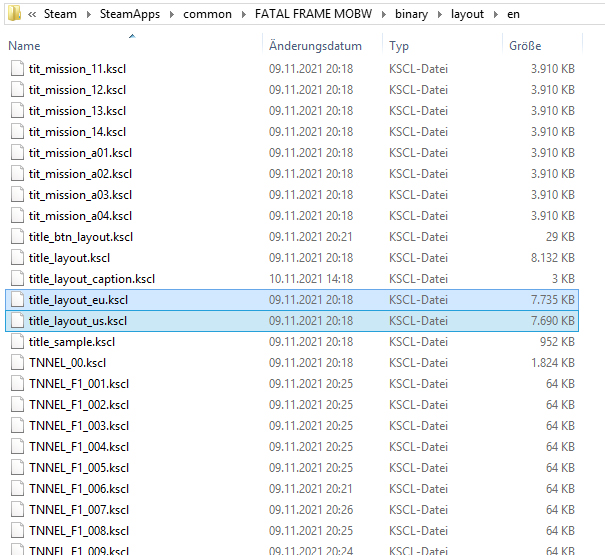The image size is (605, 555).
Task: Select file icon of TNNEL_F1_008.kscl
Action: tap(17, 531)
